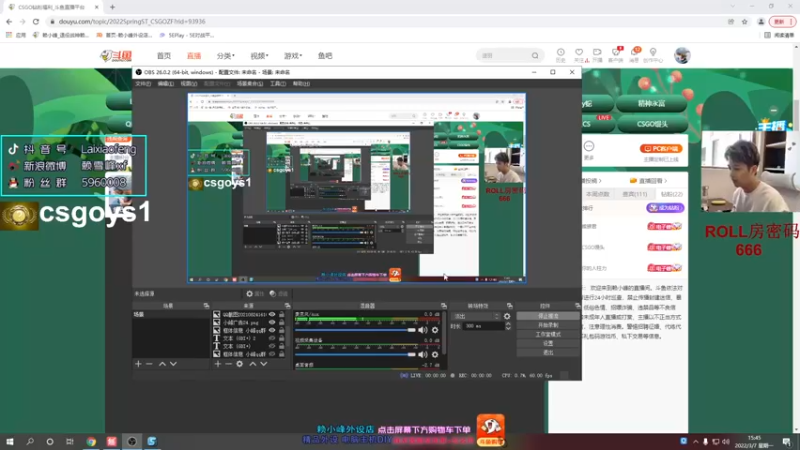The height and width of the screenshot is (450, 800).
Task: Open source properties gear below Sources list
Action: click(x=239, y=364)
